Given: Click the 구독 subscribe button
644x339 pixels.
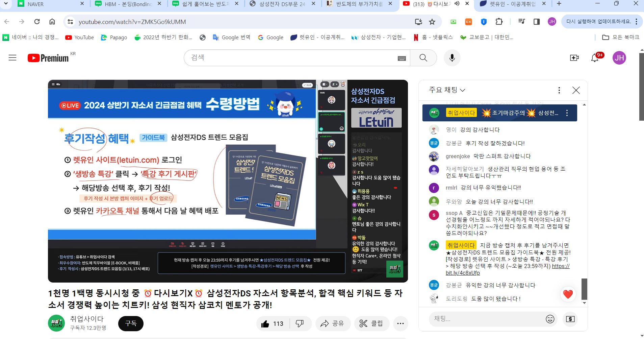Looking at the screenshot, I should coord(131,323).
